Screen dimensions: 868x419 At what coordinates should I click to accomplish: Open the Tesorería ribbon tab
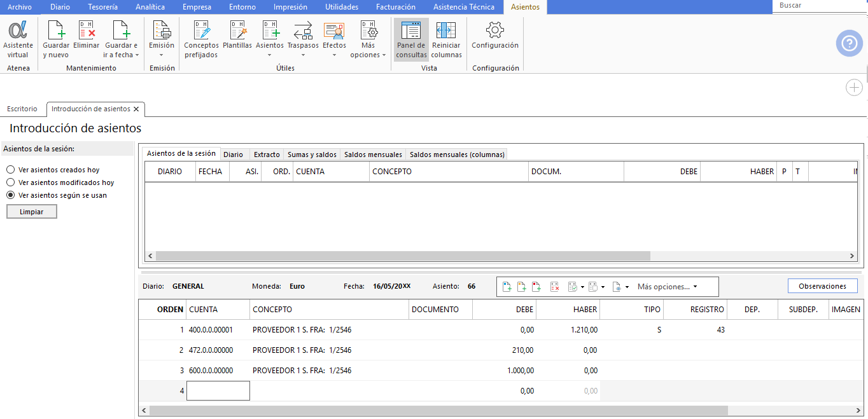[x=102, y=7]
